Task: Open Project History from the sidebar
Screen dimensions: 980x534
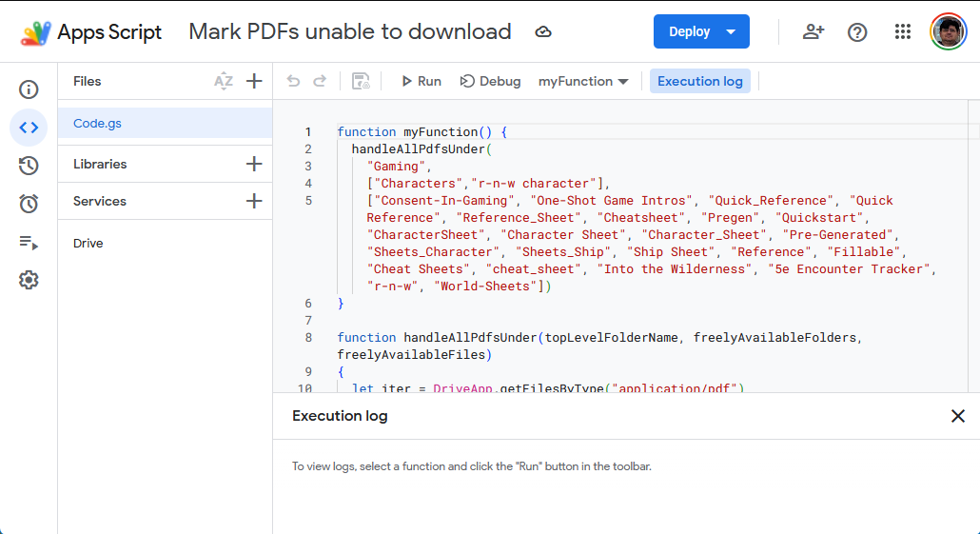Action: click(x=29, y=166)
